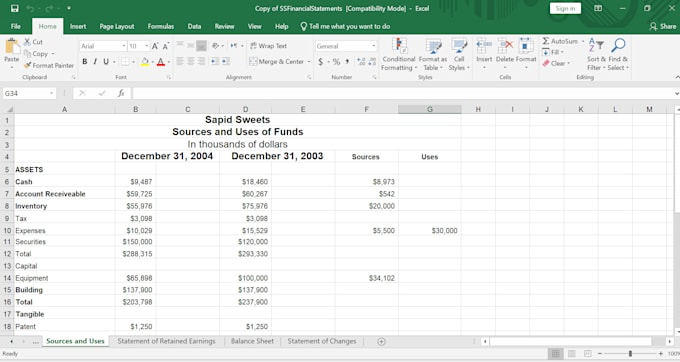Open Customize Quick Access Toolbar dropdown
The image size is (680, 362).
(69, 8)
